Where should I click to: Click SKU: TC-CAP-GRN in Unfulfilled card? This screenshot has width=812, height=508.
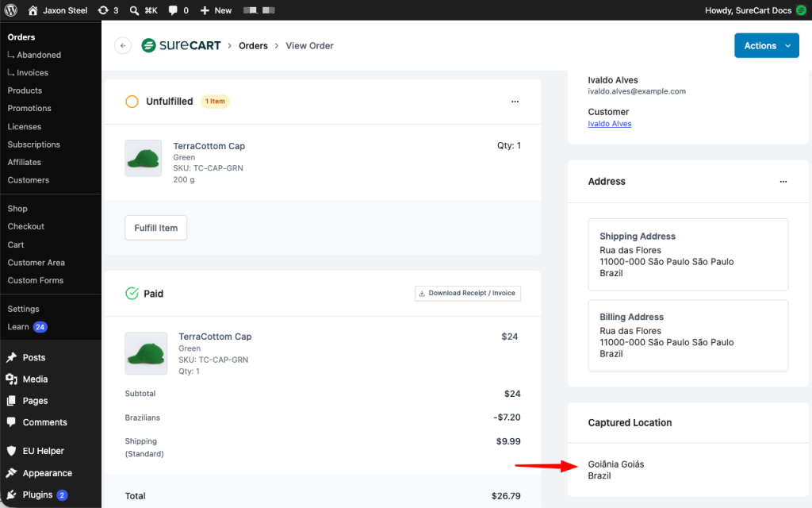point(209,168)
